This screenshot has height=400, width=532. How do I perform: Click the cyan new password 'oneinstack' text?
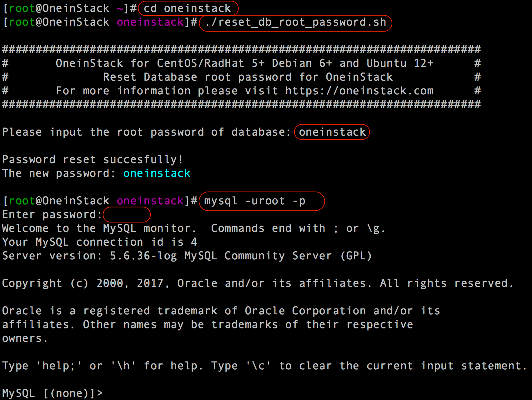[157, 173]
